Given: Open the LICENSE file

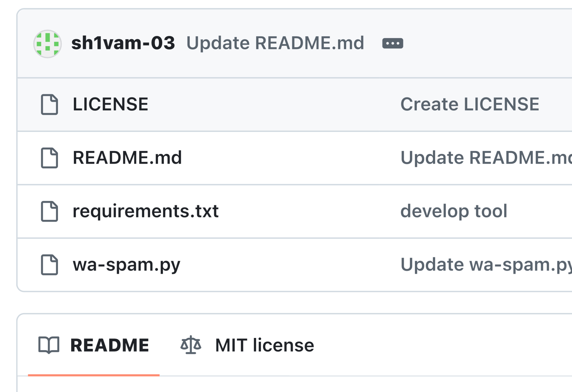Looking at the screenshot, I should click(110, 104).
